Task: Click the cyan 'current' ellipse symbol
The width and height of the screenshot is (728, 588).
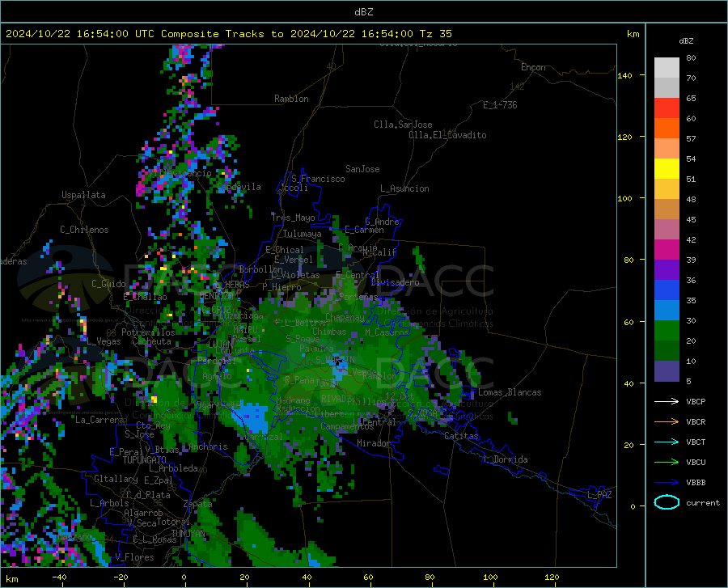Action: tap(667, 502)
